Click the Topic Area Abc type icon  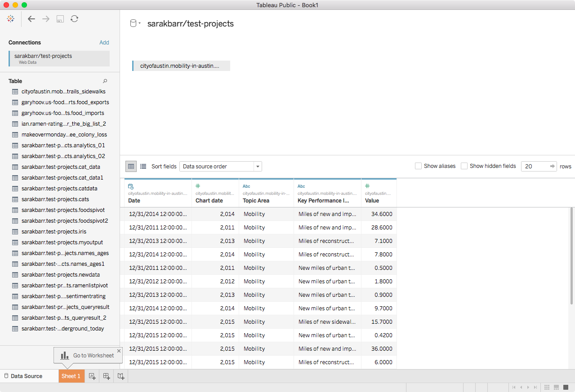click(x=246, y=186)
